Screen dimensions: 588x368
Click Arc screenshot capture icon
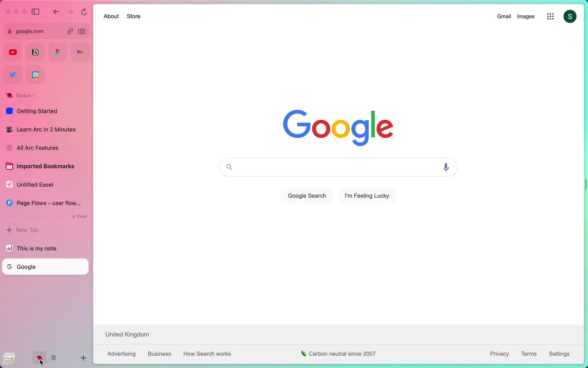tap(81, 31)
